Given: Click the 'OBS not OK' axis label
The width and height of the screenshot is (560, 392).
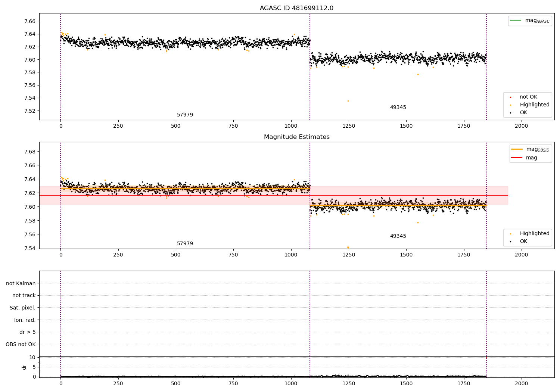Looking at the screenshot, I should [x=21, y=344].
